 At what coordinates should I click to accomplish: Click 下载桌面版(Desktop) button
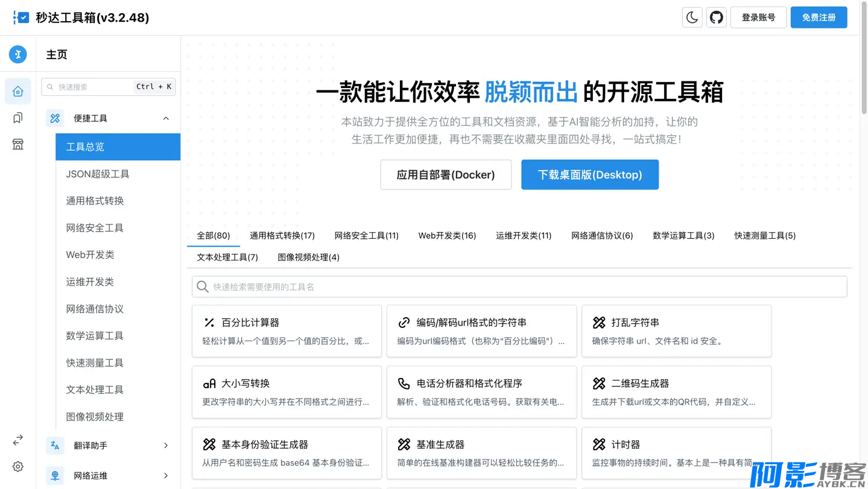click(590, 175)
